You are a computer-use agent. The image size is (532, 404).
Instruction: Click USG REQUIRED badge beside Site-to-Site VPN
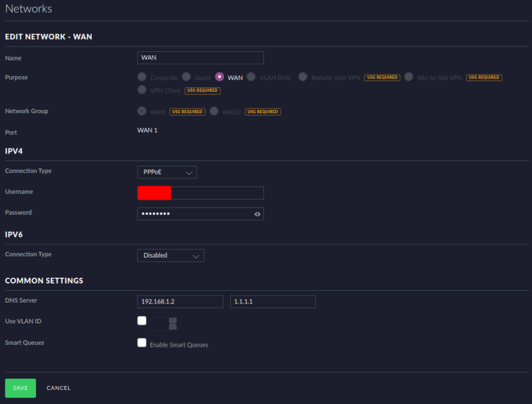click(484, 77)
